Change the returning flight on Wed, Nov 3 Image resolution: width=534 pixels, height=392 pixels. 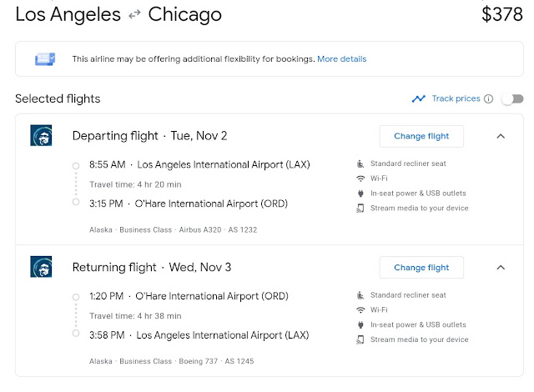(x=421, y=268)
